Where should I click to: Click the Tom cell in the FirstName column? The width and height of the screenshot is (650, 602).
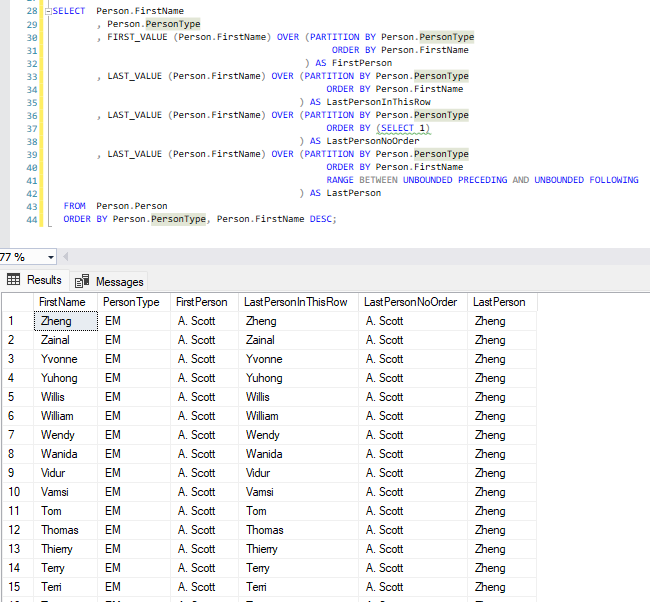(x=66, y=511)
